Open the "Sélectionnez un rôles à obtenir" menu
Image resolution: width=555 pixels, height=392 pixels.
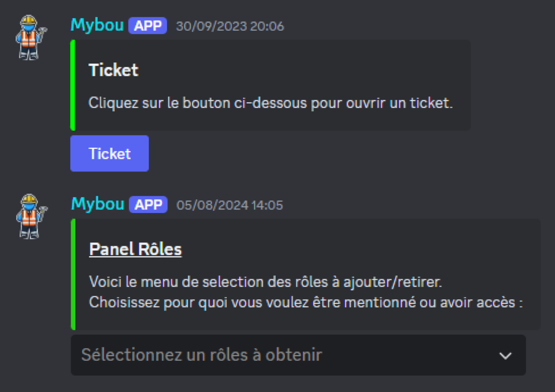[x=202, y=355]
